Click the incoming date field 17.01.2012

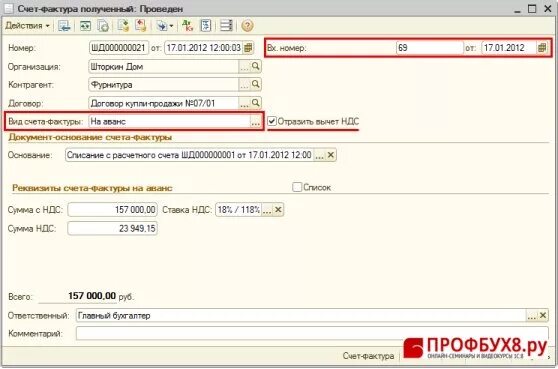pos(509,48)
